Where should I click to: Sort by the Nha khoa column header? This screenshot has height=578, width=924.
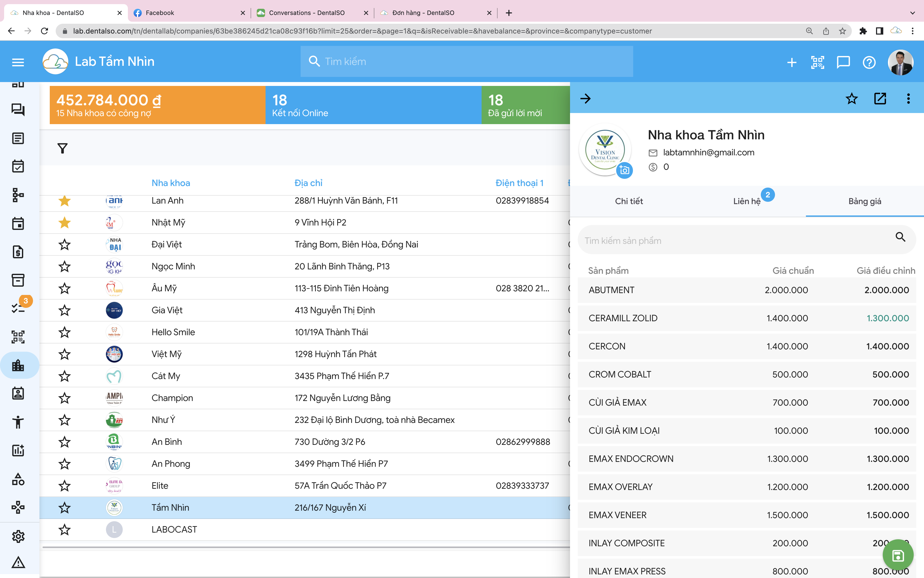(x=171, y=183)
